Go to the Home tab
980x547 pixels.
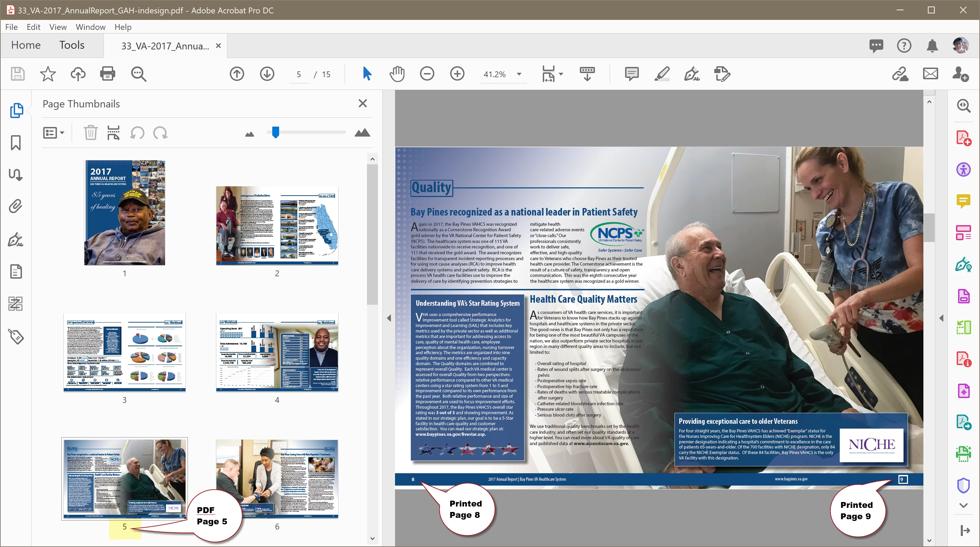tap(25, 45)
